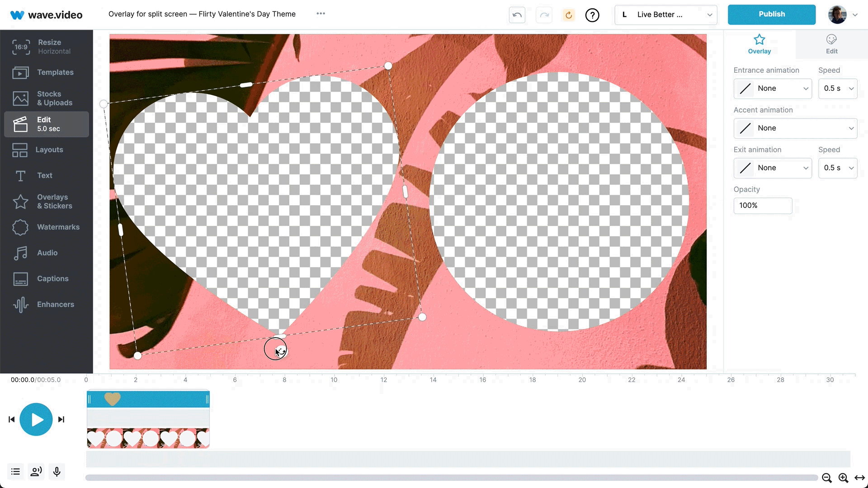
Task: Toggle the microphone recording control
Action: pyautogui.click(x=57, y=471)
